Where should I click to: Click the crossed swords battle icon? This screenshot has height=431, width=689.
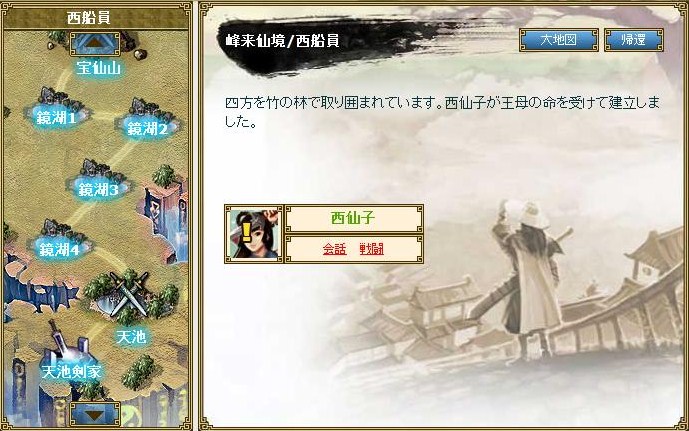[130, 294]
